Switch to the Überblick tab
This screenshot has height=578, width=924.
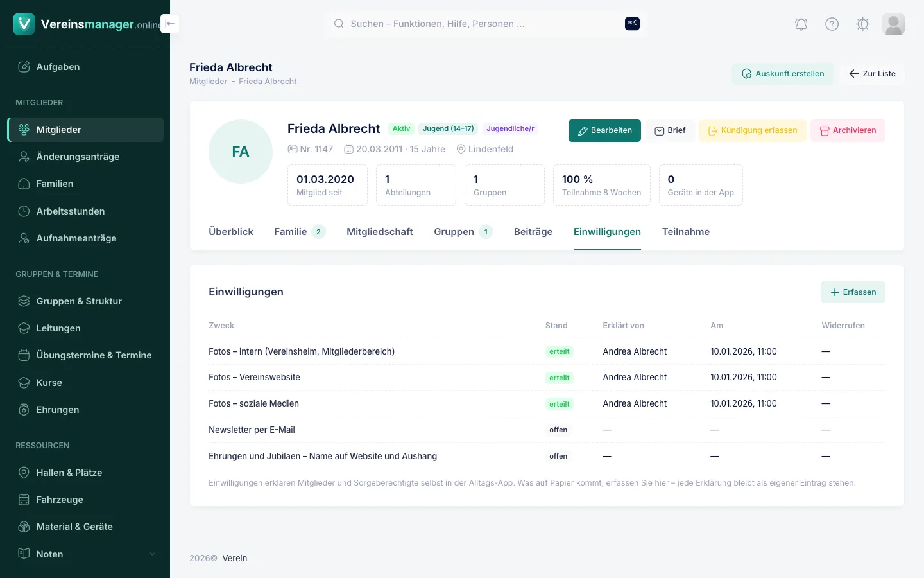pyautogui.click(x=231, y=232)
